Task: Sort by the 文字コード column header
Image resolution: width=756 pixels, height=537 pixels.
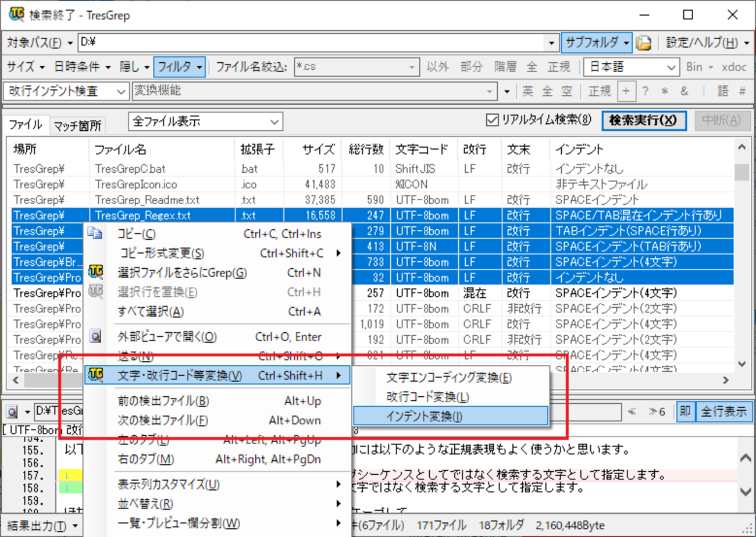Action: [x=423, y=150]
